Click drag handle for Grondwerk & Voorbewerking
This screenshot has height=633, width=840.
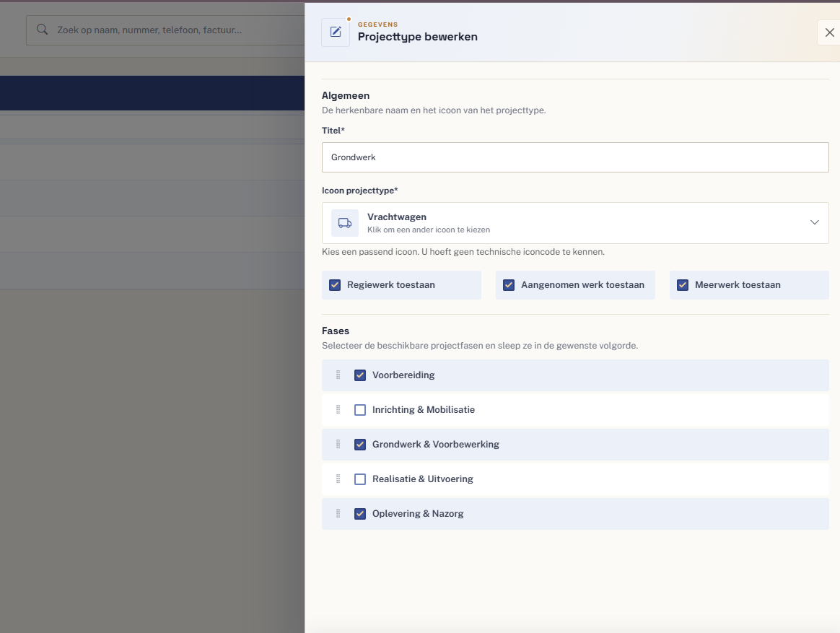[338, 445]
